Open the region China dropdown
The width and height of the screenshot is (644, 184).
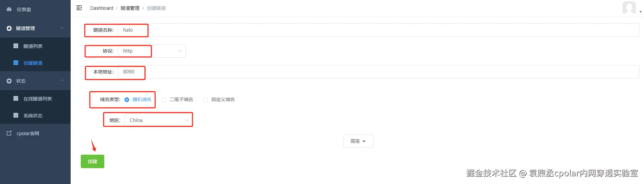click(158, 120)
